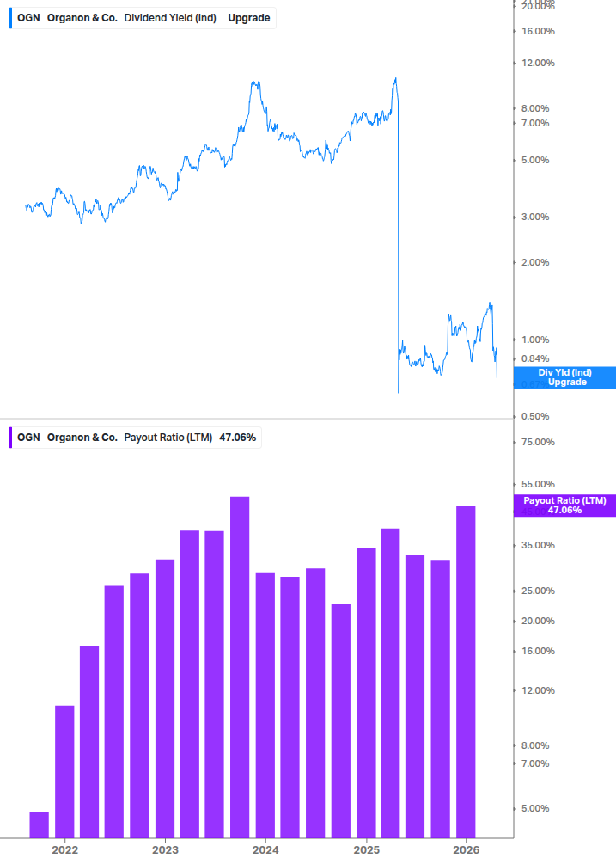Switch to the Dividend Yield chart panel

[x=258, y=215]
